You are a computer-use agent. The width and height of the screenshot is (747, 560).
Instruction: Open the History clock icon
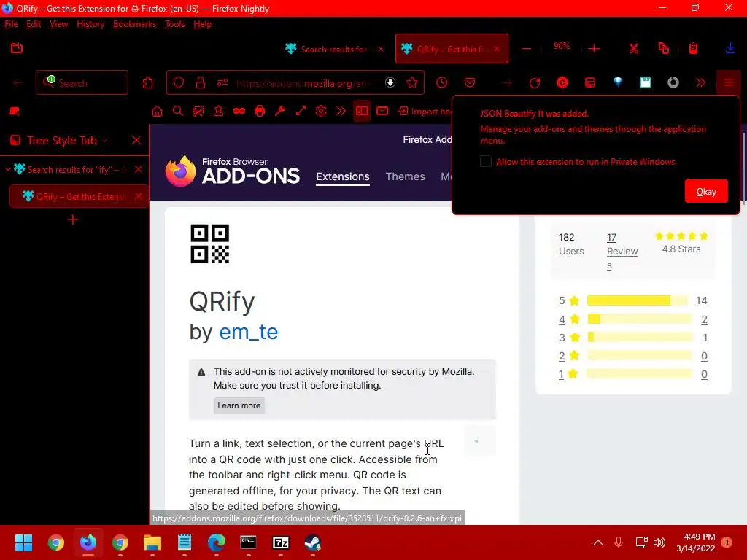pos(442,83)
